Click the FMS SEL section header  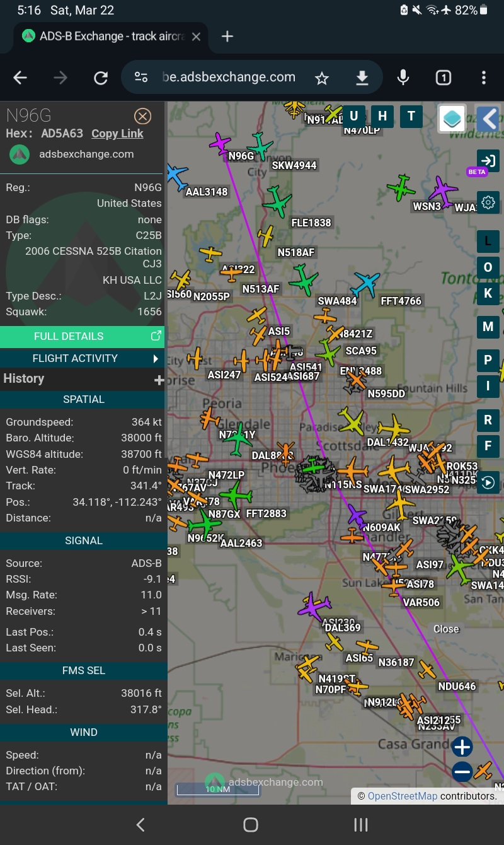tap(83, 670)
